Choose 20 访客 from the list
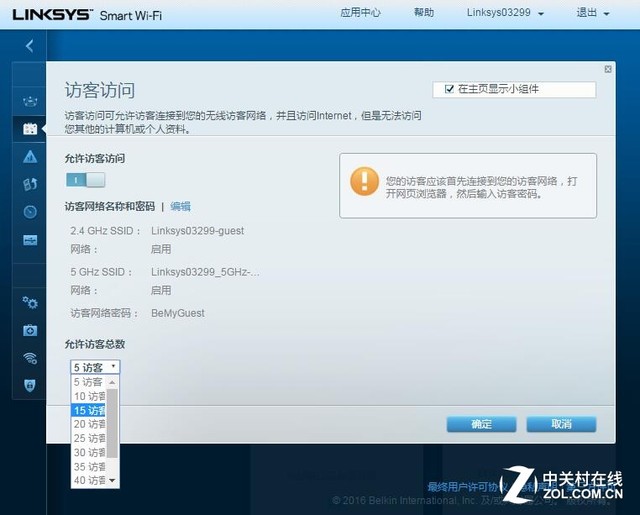The width and height of the screenshot is (640, 515). coord(89,424)
